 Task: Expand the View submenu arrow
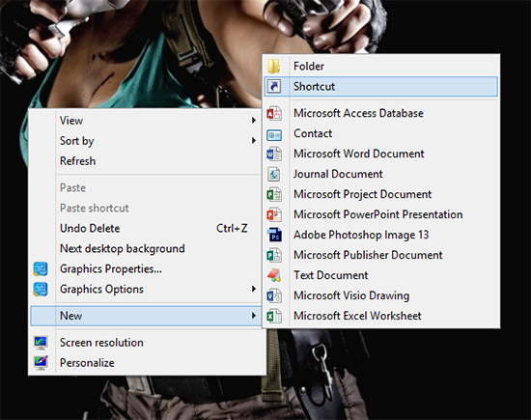coord(253,121)
